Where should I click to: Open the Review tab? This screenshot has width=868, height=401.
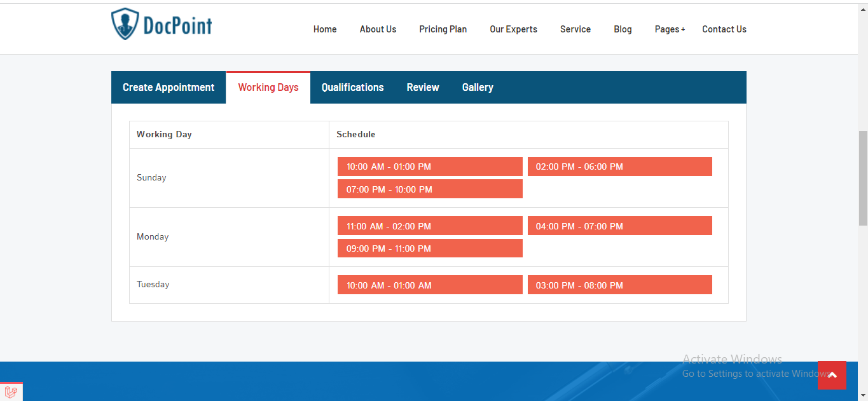[423, 88]
